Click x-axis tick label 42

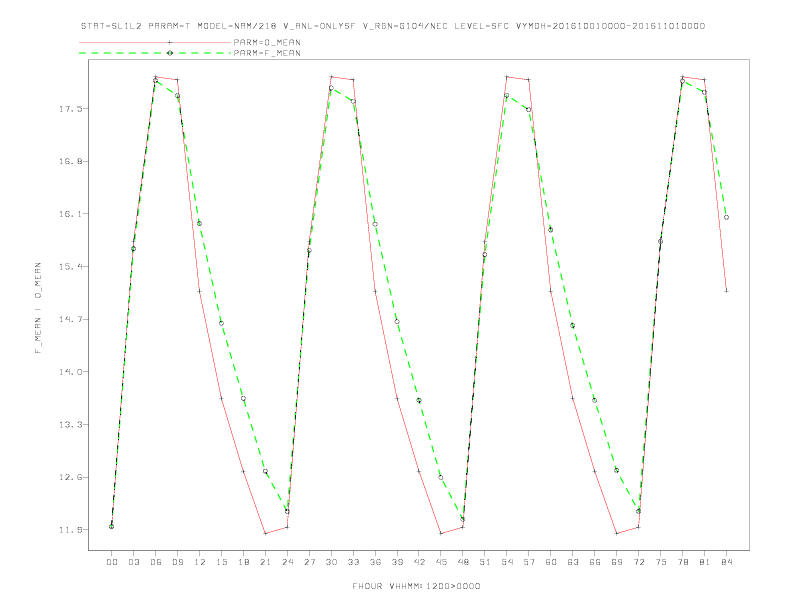(x=419, y=562)
